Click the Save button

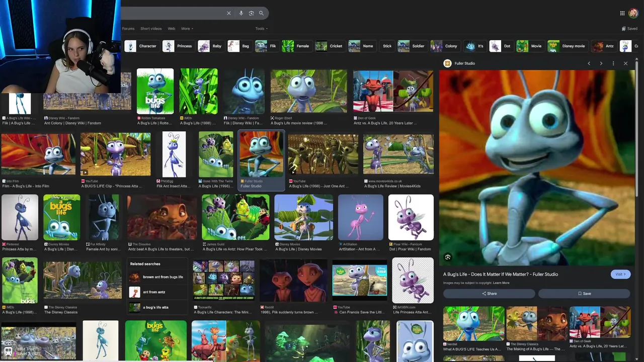tap(584, 294)
